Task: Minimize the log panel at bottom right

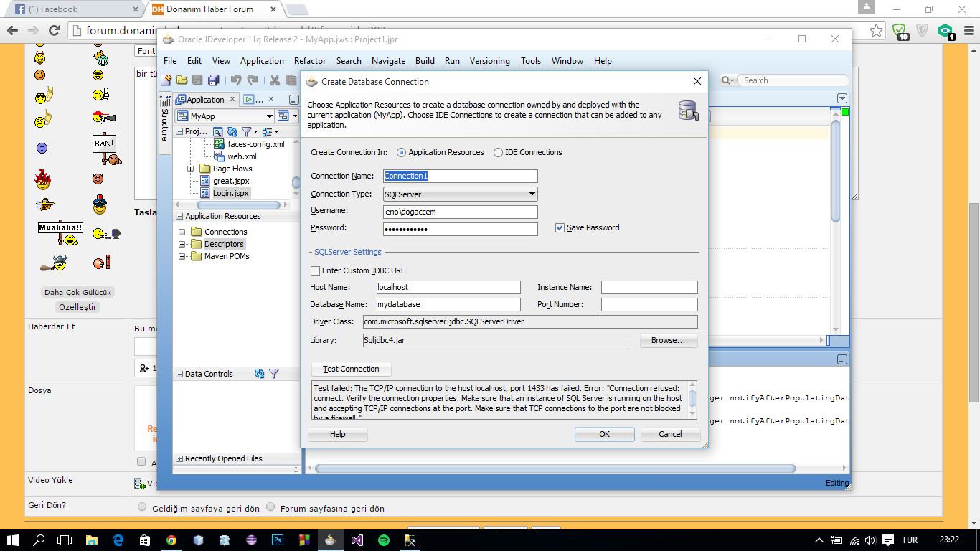Action: point(842,359)
